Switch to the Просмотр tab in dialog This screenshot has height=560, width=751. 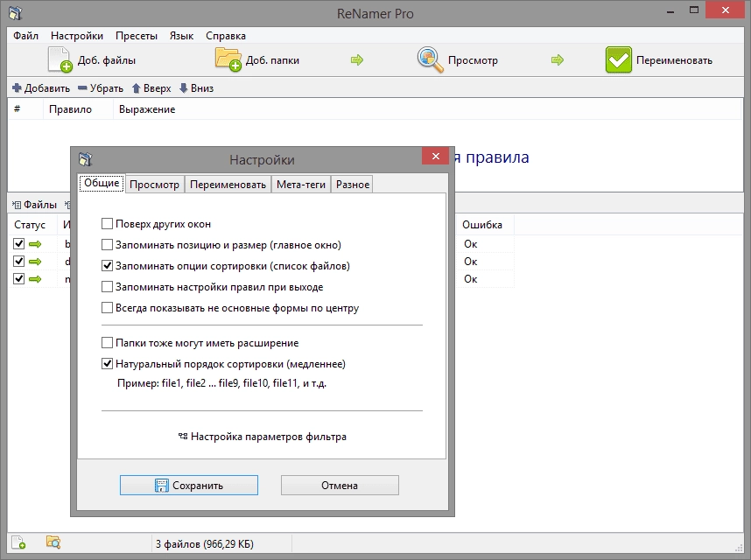pos(154,185)
